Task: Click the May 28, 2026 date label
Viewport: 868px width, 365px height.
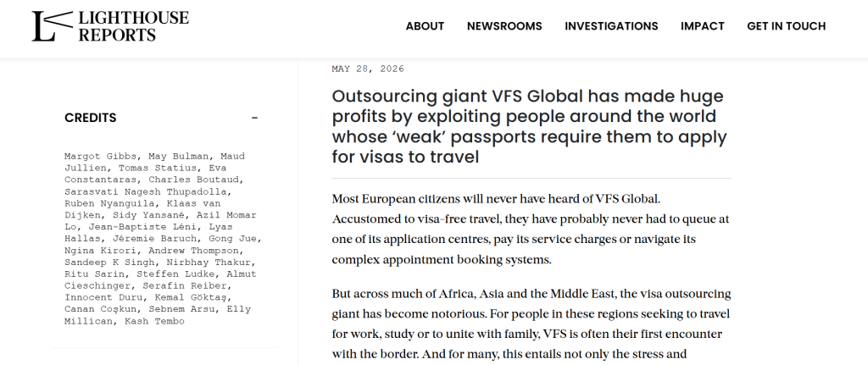Action: pos(368,69)
